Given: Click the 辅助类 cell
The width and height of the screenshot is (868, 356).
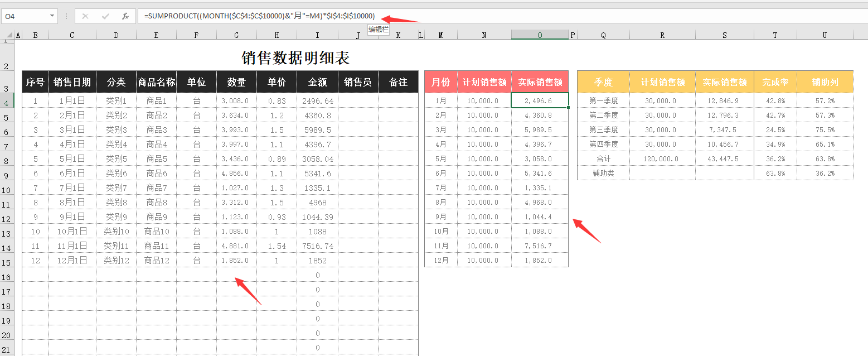Looking at the screenshot, I should tap(604, 173).
